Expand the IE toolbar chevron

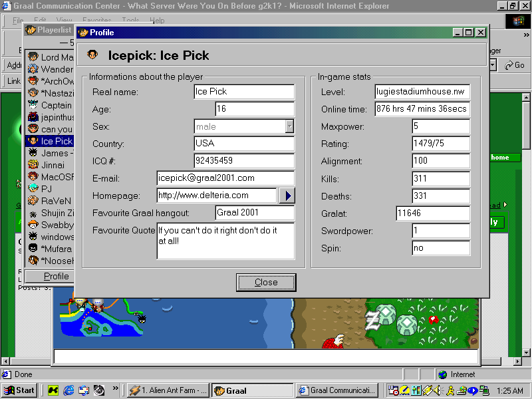(526, 35)
